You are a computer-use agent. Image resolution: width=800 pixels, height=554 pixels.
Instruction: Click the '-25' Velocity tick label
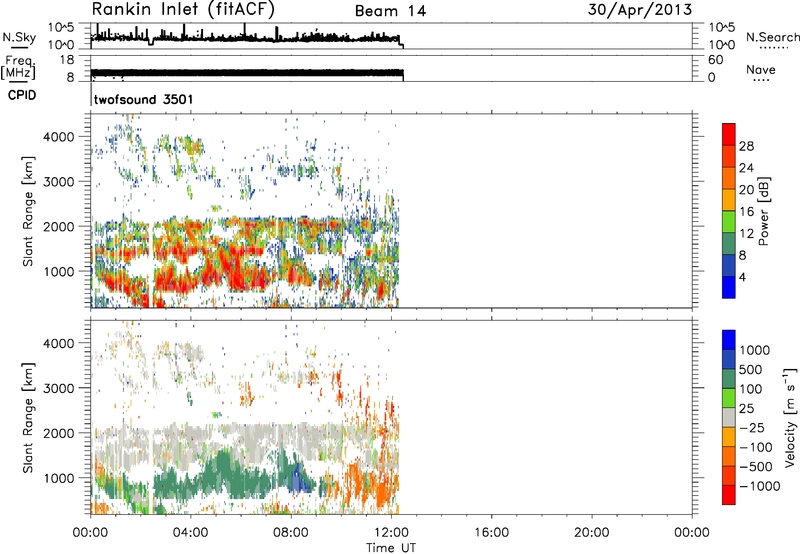pyautogui.click(x=752, y=427)
